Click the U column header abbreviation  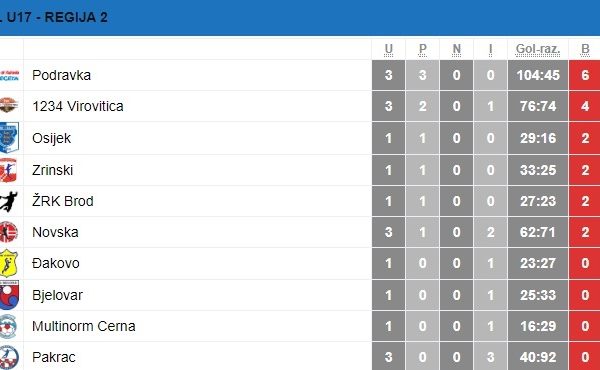[x=388, y=49]
